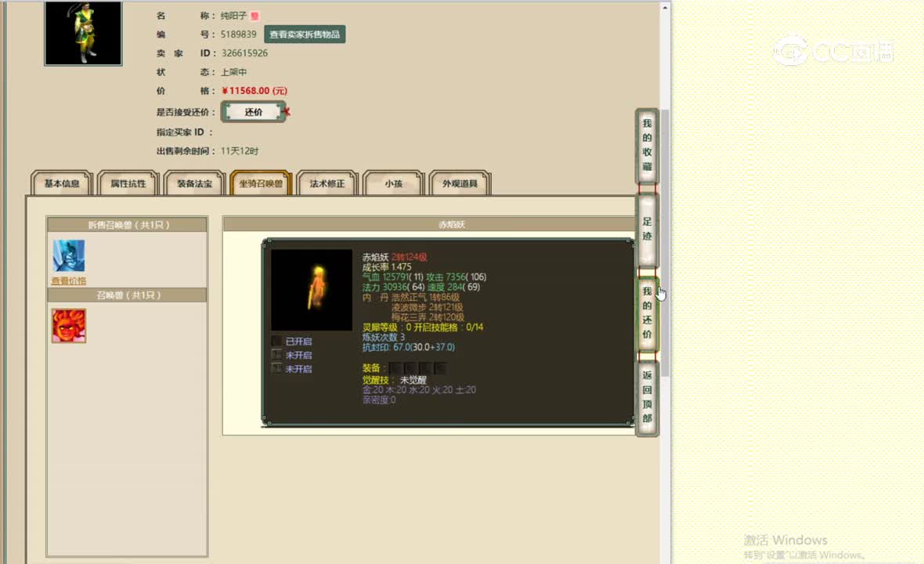This screenshot has width=924, height=564.
Task: Click the 拆售召唤兽（共1只）section header
Action: (x=128, y=225)
